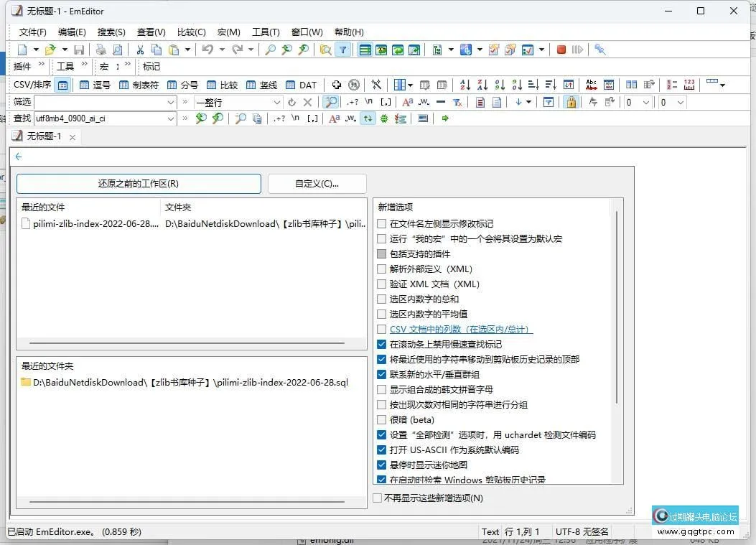This screenshot has height=545, width=756.
Task: Open the 搜索(S) menu
Action: click(111, 32)
